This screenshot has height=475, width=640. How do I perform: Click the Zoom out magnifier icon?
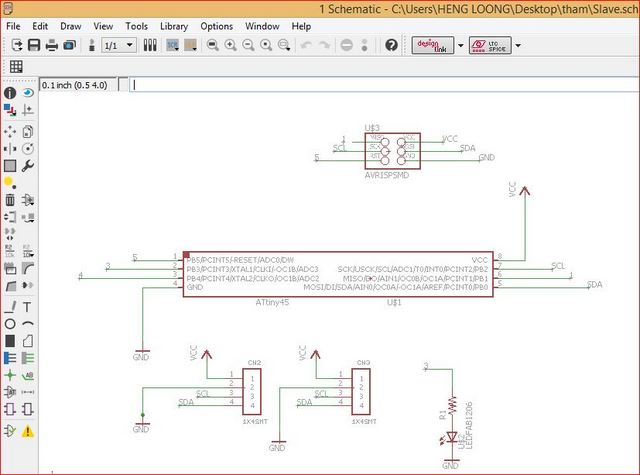[x=248, y=45]
